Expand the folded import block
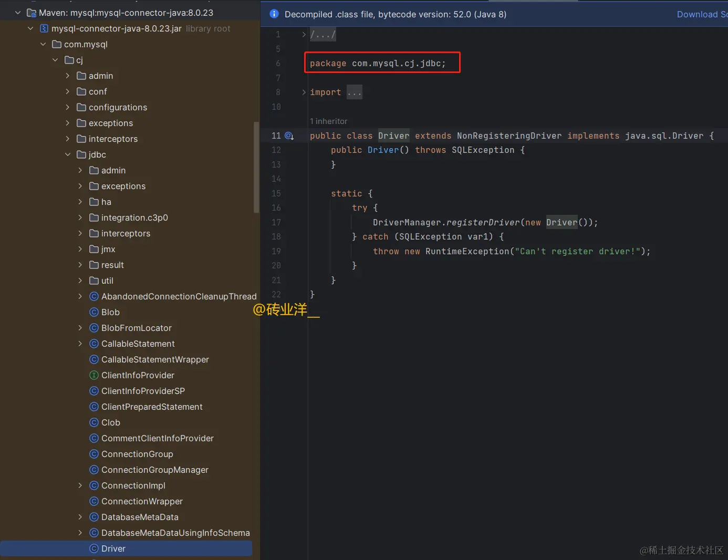 [x=304, y=92]
